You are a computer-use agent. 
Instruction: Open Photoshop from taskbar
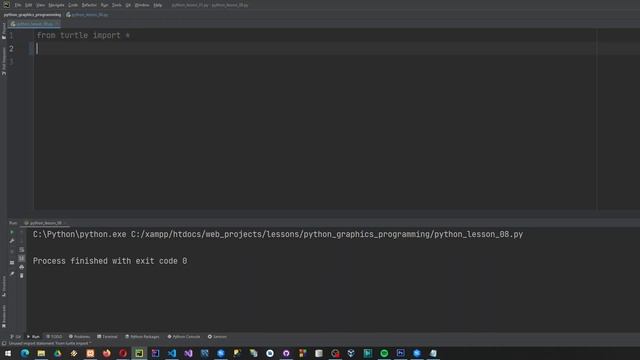(x=400, y=353)
